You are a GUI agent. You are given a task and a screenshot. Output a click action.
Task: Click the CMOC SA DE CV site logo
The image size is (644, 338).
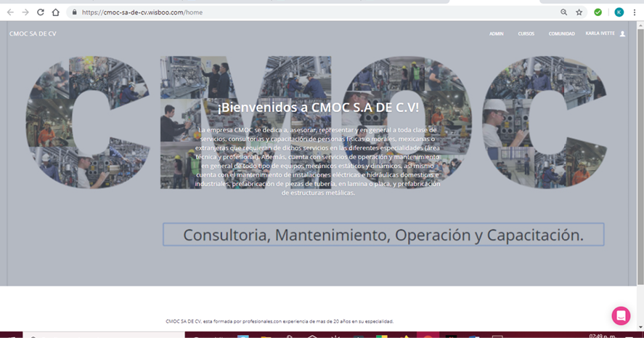tap(33, 34)
